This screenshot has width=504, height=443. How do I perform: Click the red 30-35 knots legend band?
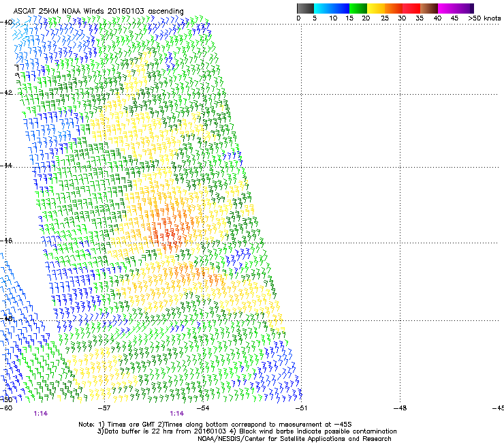(x=411, y=8)
